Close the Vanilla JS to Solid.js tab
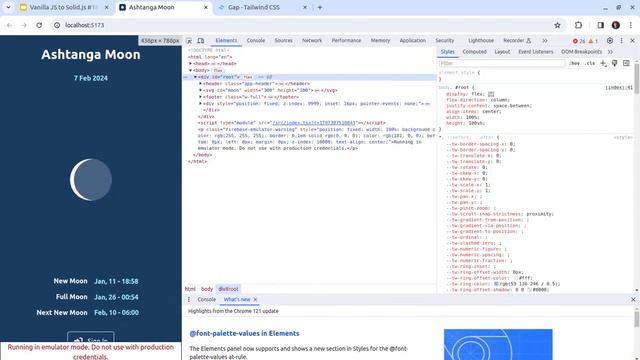 pyautogui.click(x=107, y=7)
